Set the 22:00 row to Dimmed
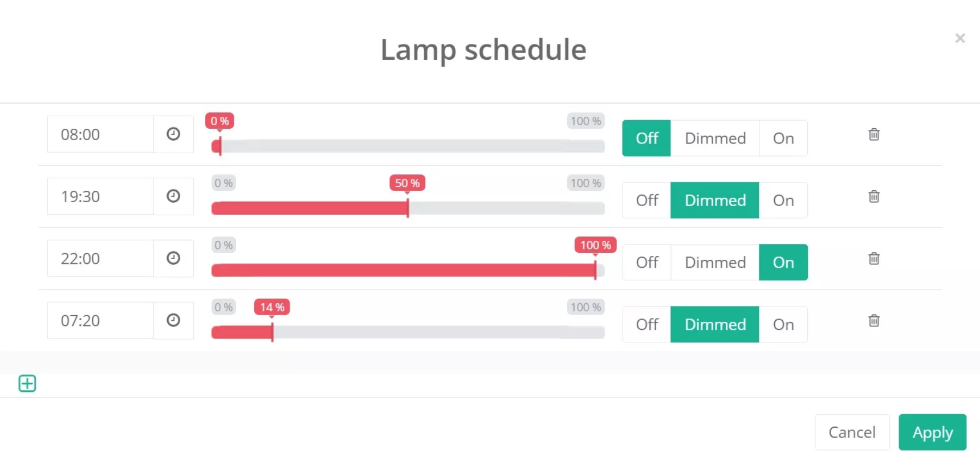Screen dimensions: 980x458 coord(715,263)
